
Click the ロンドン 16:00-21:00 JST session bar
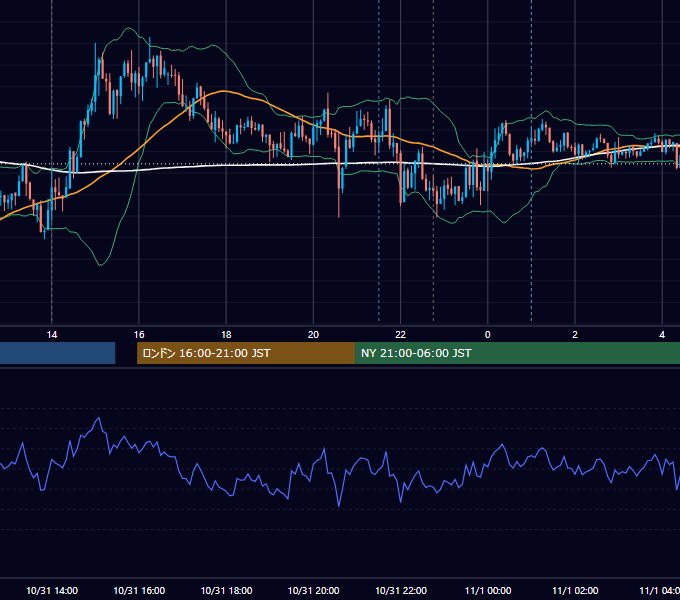pos(246,353)
